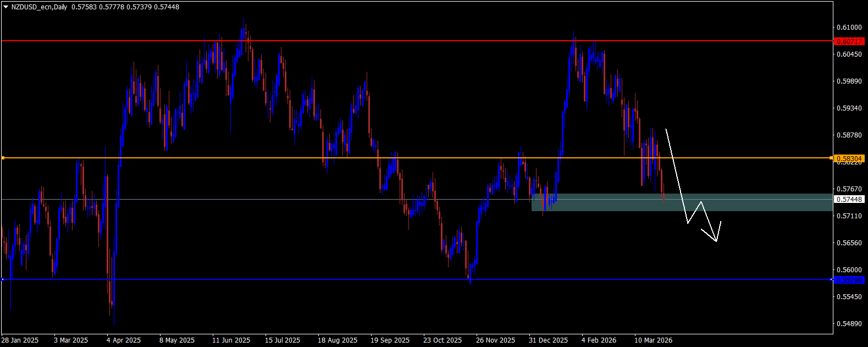Open the chart menu triangle beside NZDUSD_ecn

coord(5,7)
